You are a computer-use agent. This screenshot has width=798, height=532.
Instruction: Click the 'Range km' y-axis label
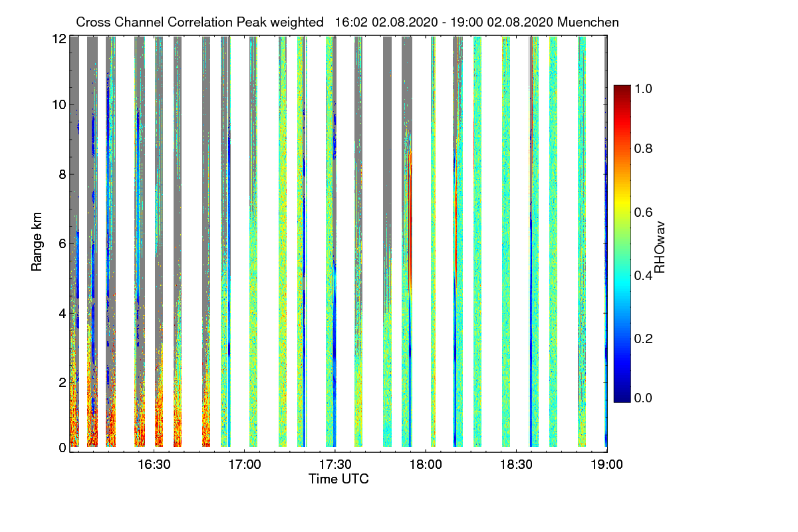[x=37, y=242]
